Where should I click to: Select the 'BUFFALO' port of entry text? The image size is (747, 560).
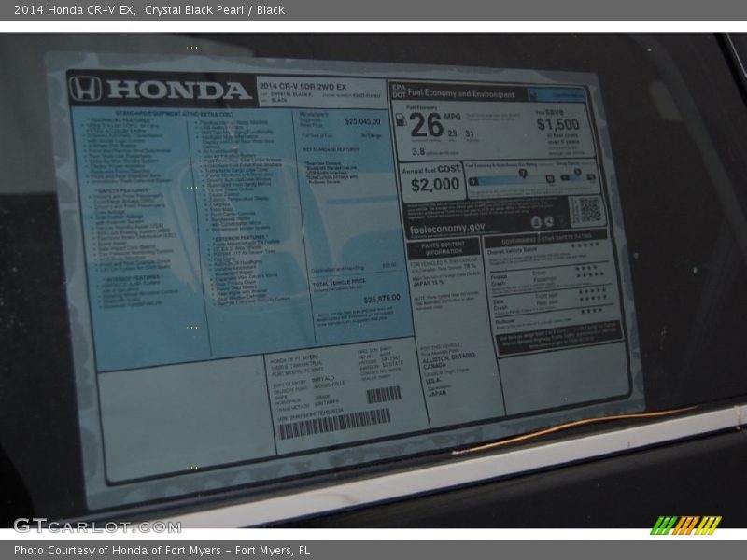coord(322,379)
